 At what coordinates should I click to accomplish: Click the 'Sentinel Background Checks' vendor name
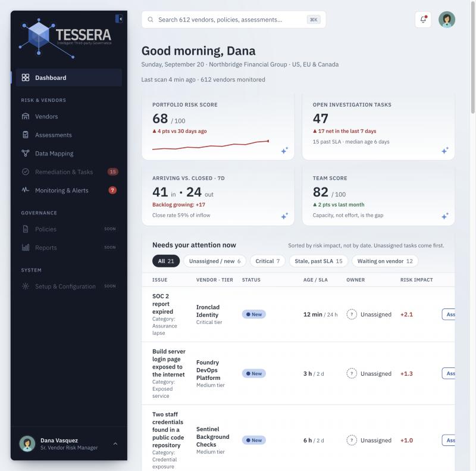(213, 436)
